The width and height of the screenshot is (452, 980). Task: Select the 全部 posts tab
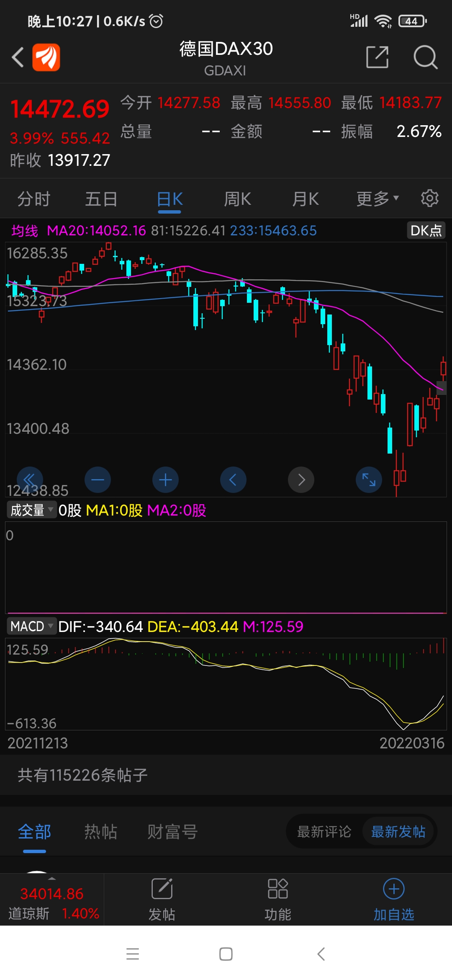click(x=34, y=831)
